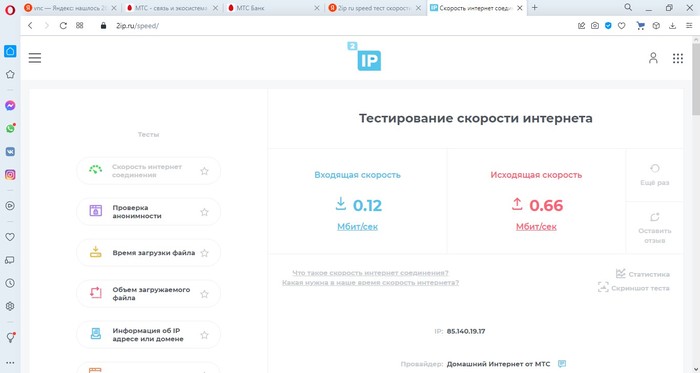Open shopping cart icon in toolbar
The width and height of the screenshot is (700, 373).
click(x=641, y=26)
